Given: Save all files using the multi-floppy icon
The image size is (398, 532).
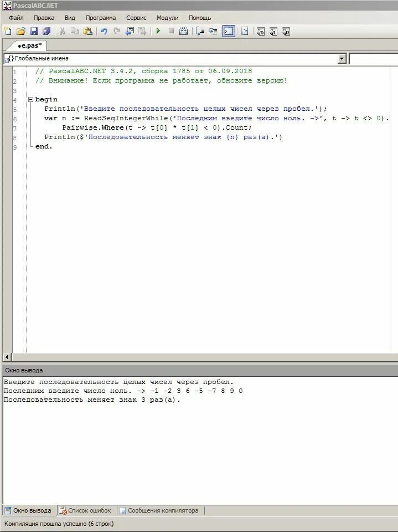Looking at the screenshot, I should [46, 31].
